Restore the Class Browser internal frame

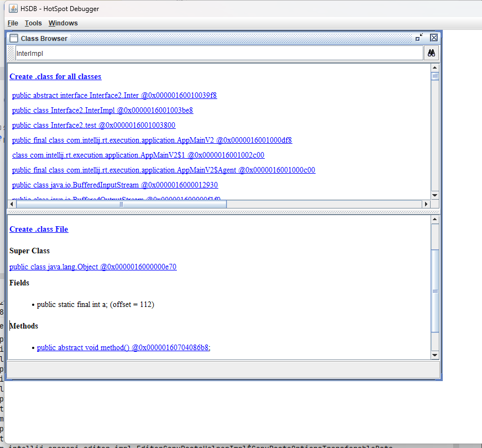[x=419, y=38]
